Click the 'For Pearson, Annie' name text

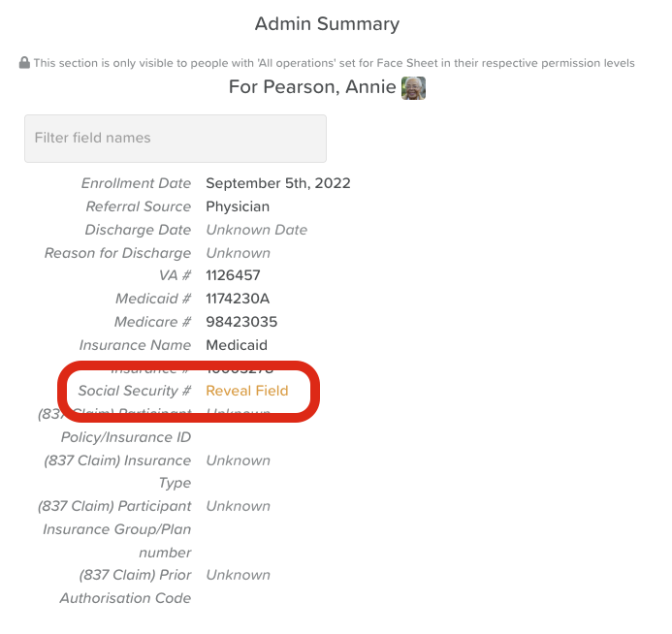tap(312, 87)
